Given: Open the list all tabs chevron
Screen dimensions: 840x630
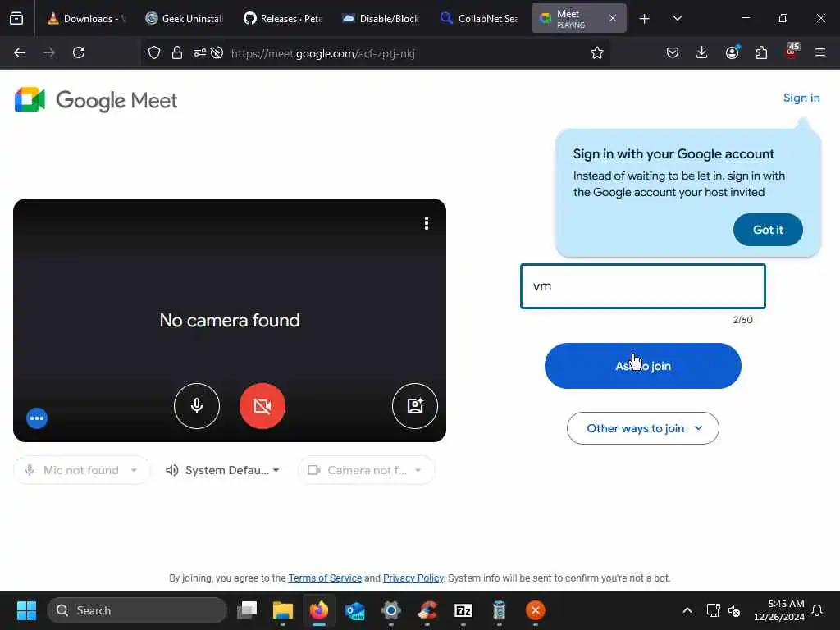Looking at the screenshot, I should click(x=677, y=19).
